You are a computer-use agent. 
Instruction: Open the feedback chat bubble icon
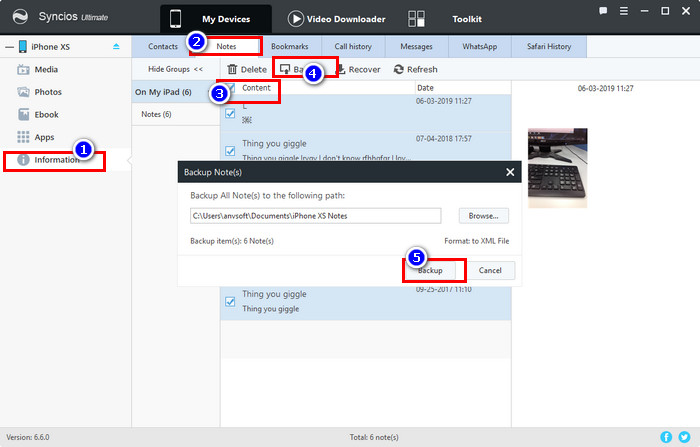coord(603,11)
